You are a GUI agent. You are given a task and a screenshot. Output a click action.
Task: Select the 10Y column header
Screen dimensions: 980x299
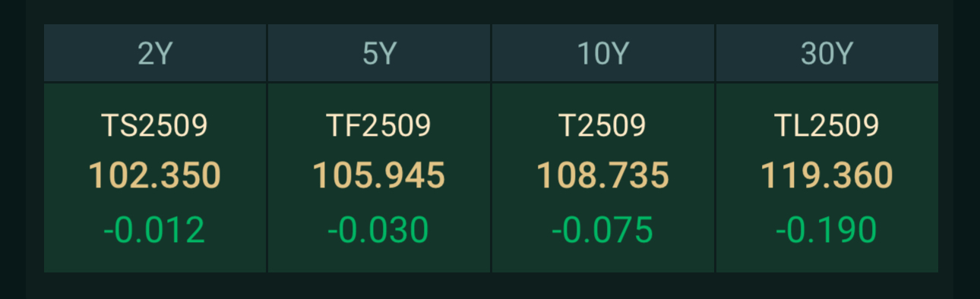pos(603,53)
